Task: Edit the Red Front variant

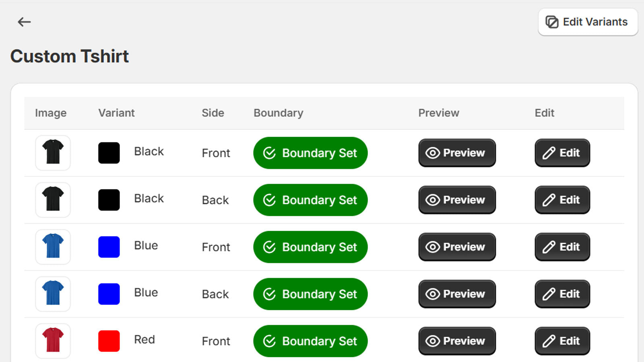Action: [562, 341]
